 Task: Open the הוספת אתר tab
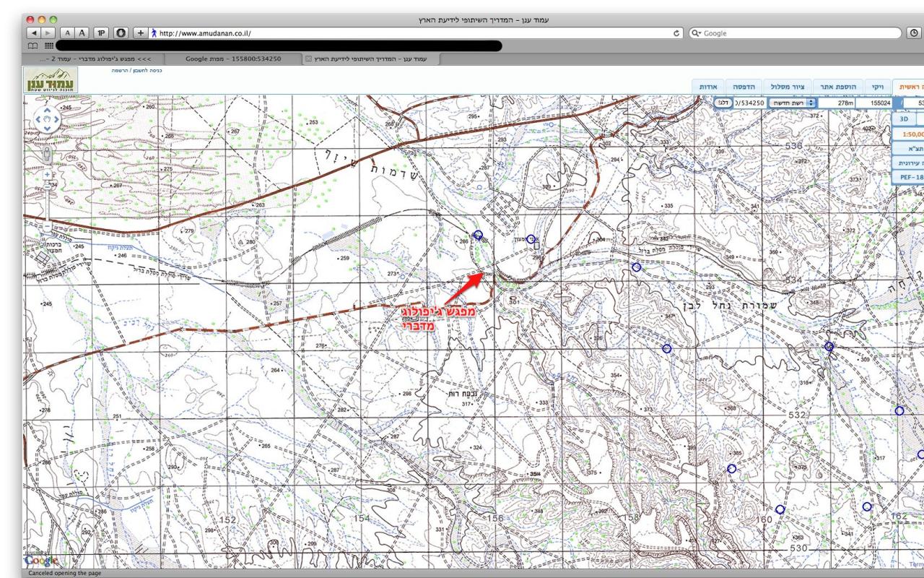[836, 86]
